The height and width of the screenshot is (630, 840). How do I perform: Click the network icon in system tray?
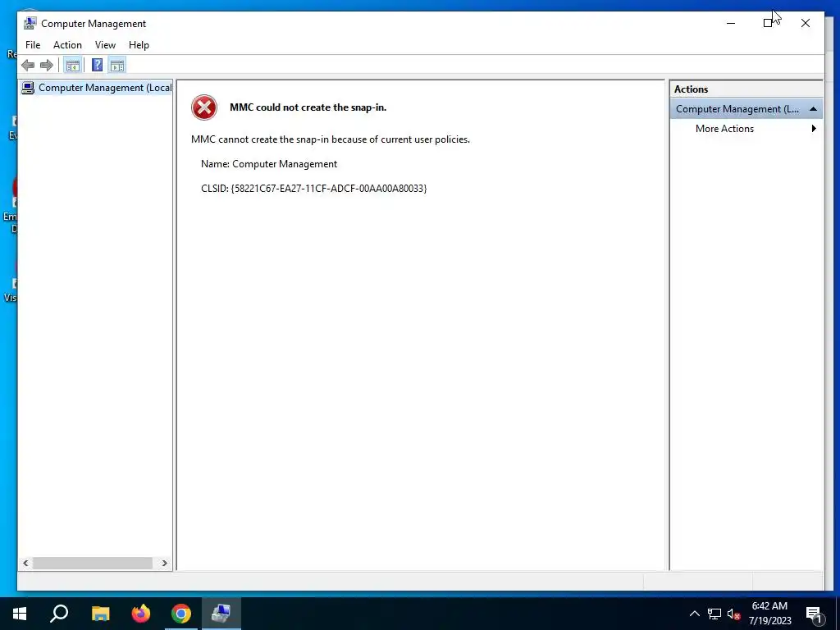pyautogui.click(x=714, y=614)
